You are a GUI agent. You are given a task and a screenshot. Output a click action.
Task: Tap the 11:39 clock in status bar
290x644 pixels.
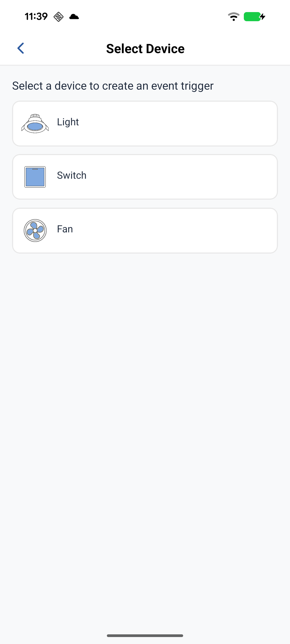(36, 17)
